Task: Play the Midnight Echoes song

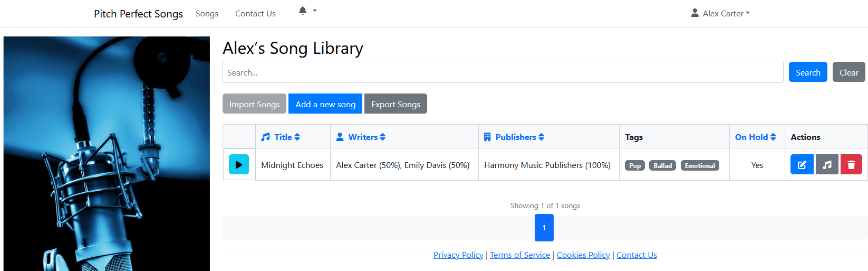Action: (238, 165)
